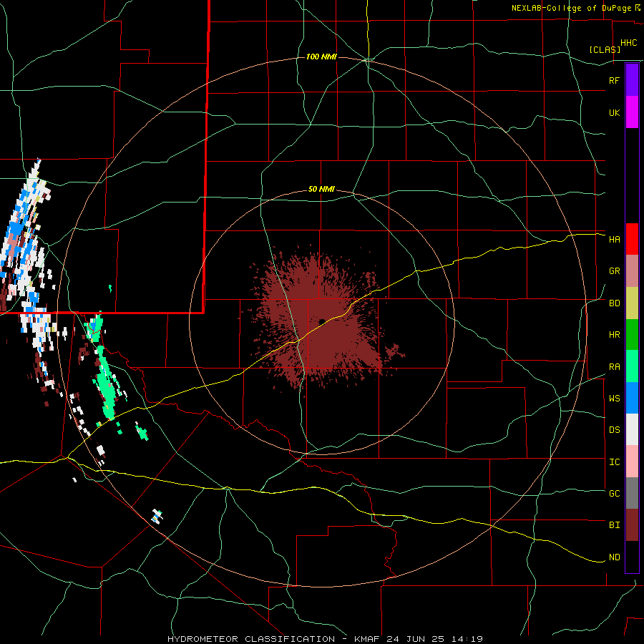Click the UK magenta legend swatch

(632, 112)
